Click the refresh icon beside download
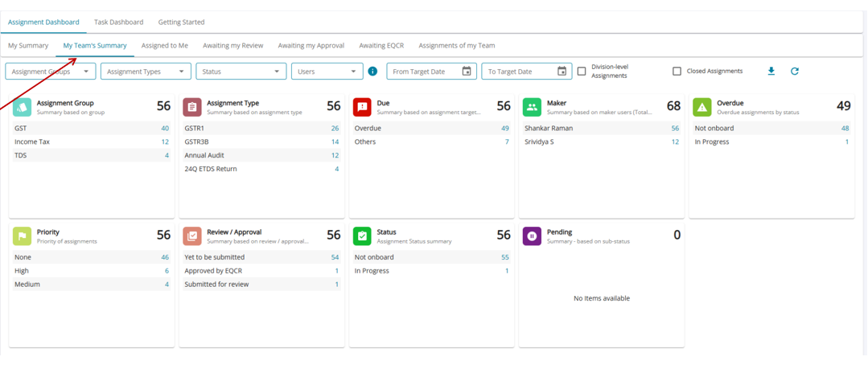The width and height of the screenshot is (868, 365). (795, 72)
